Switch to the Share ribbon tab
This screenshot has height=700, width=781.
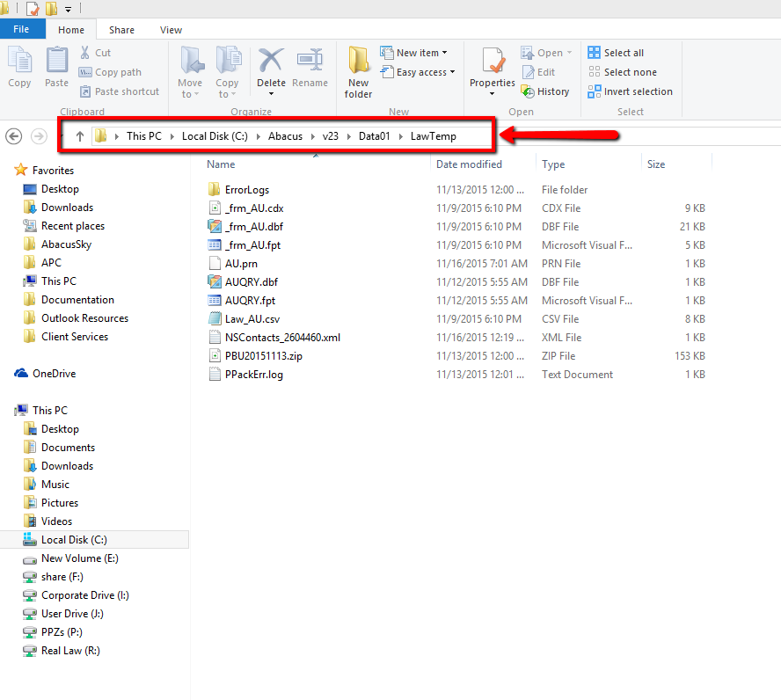pos(121,30)
